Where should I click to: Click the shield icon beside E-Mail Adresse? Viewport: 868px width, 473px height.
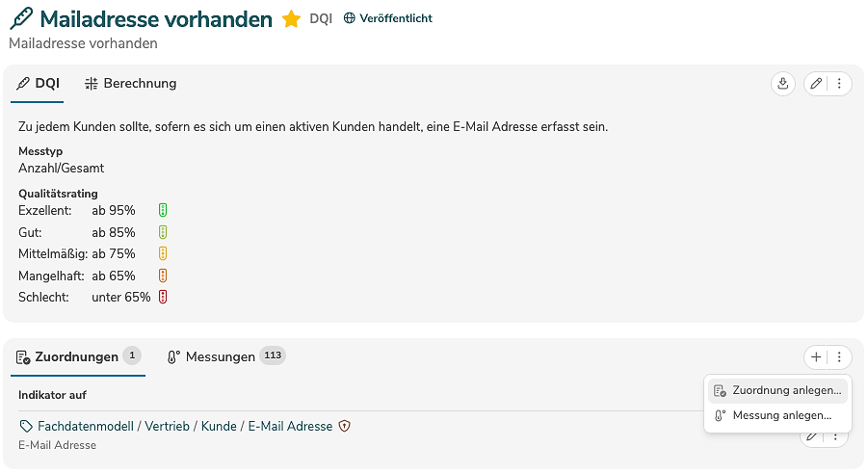[344, 426]
